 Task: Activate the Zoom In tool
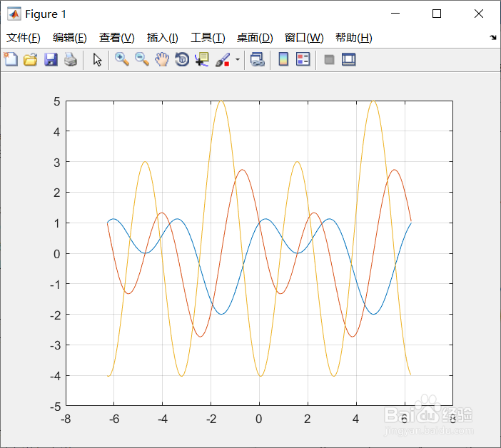click(x=122, y=60)
